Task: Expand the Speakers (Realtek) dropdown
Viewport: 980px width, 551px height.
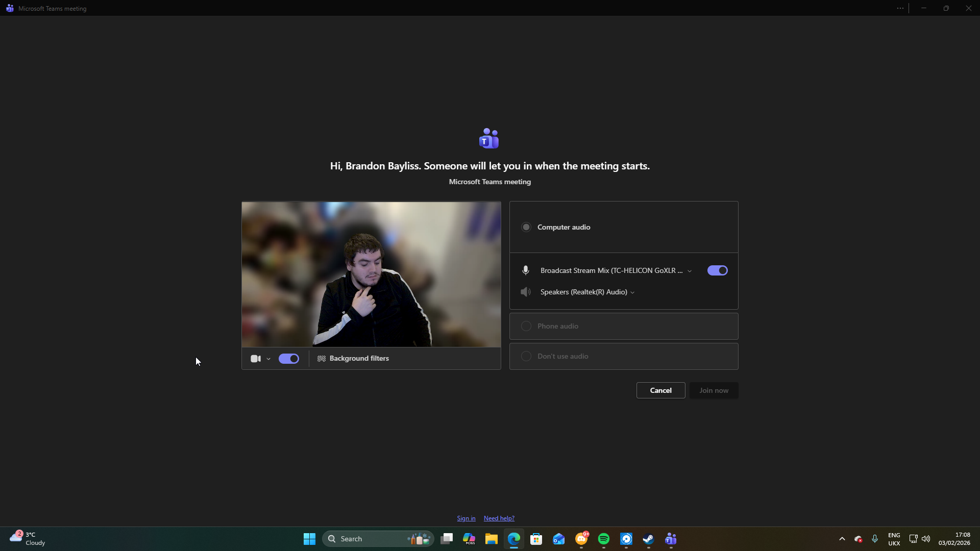Action: coord(632,292)
